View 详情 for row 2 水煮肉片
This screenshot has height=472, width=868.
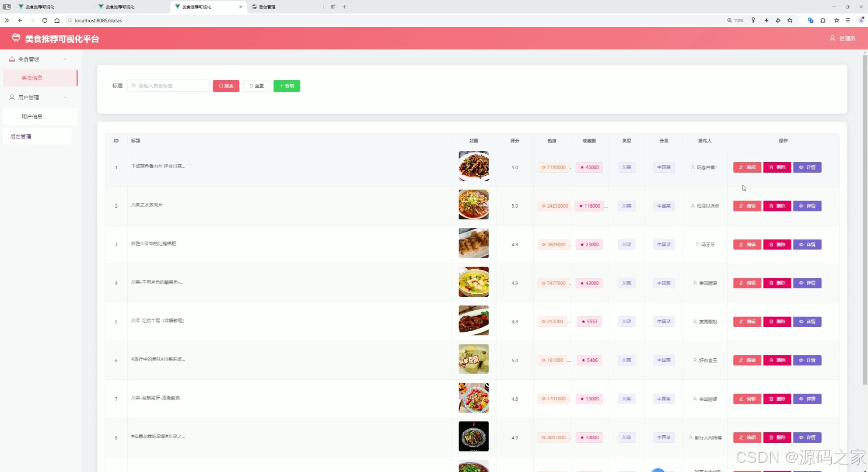tap(807, 206)
